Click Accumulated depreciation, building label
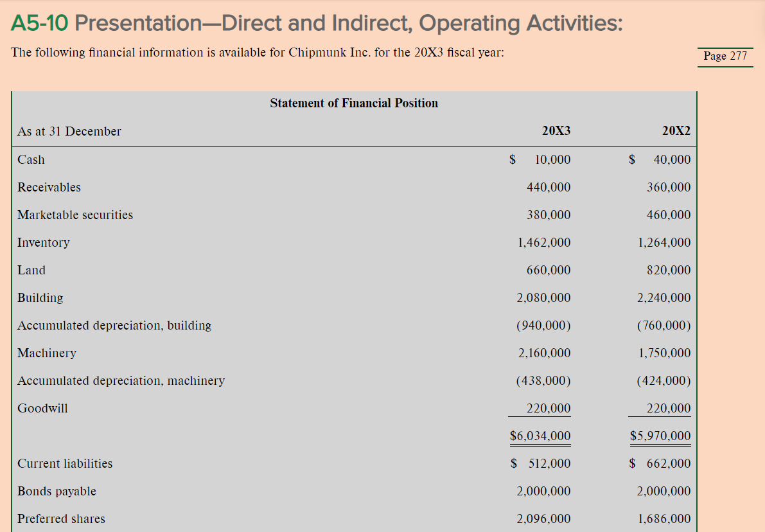765x532 pixels. pos(114,326)
